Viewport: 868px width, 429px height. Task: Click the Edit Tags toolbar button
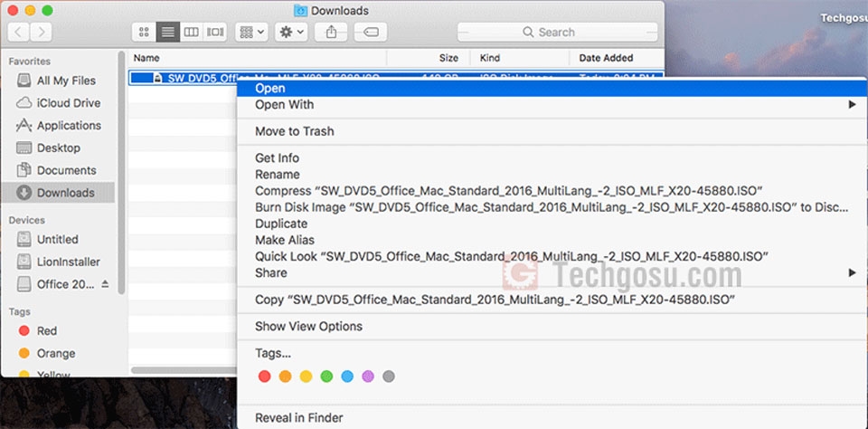(371, 32)
